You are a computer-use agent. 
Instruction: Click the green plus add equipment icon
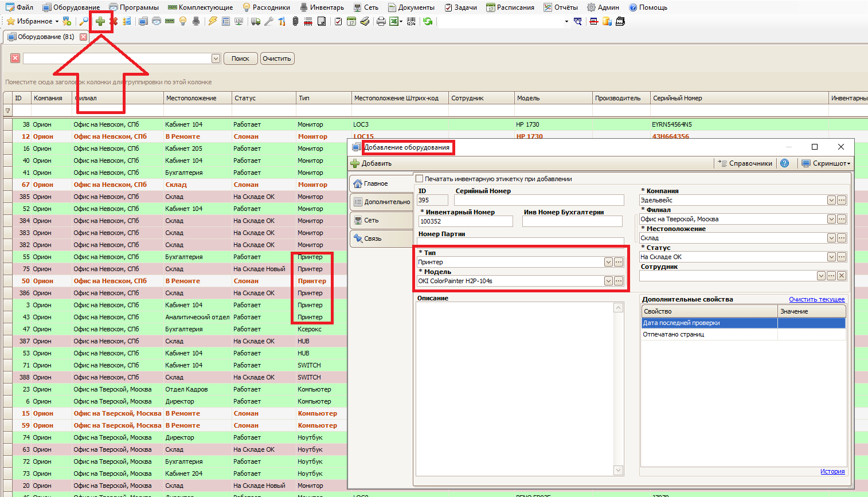click(100, 21)
